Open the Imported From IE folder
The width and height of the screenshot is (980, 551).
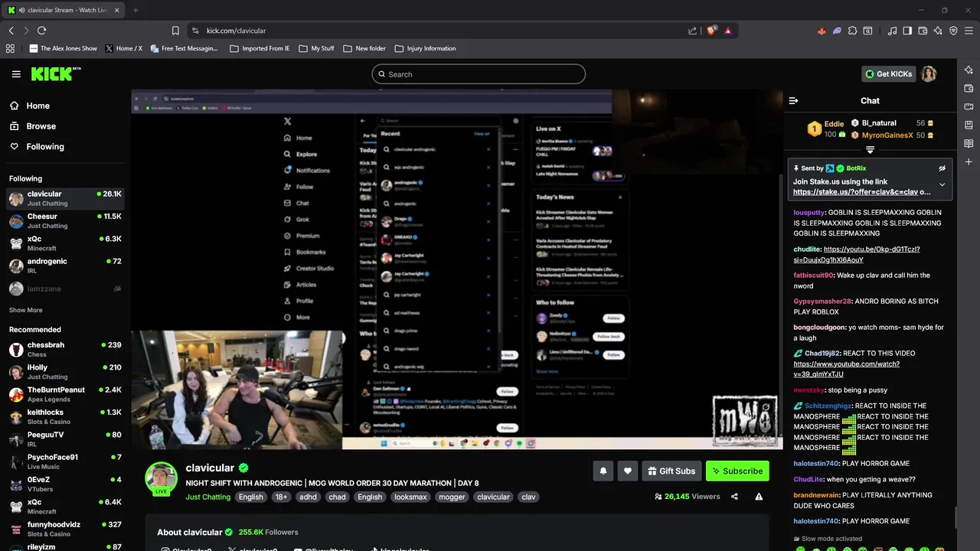[260, 48]
